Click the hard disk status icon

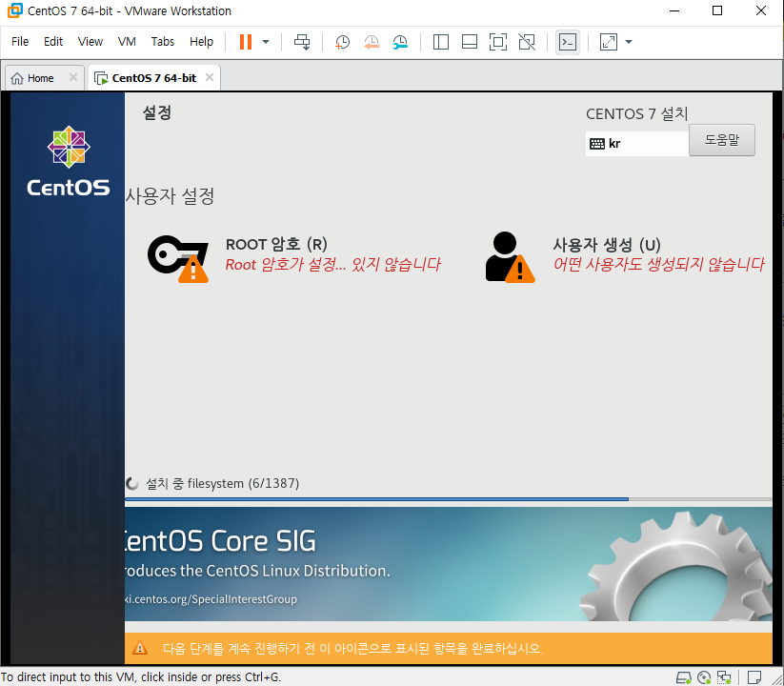point(684,677)
